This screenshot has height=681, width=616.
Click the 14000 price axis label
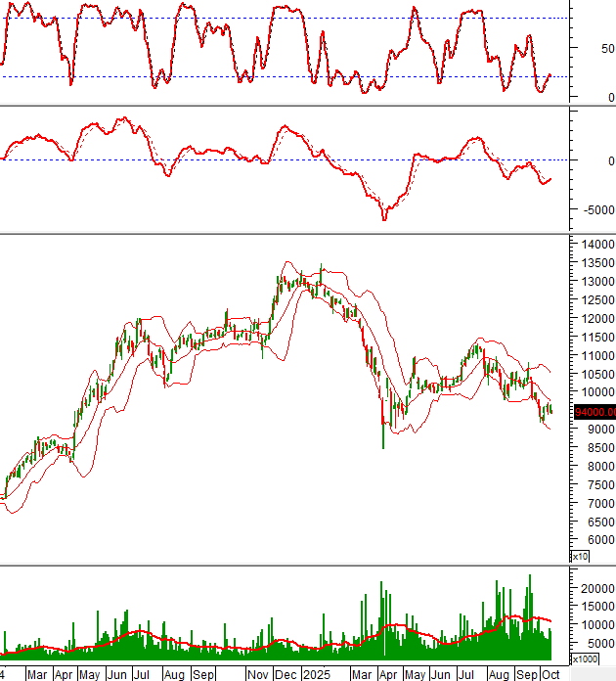pos(595,245)
